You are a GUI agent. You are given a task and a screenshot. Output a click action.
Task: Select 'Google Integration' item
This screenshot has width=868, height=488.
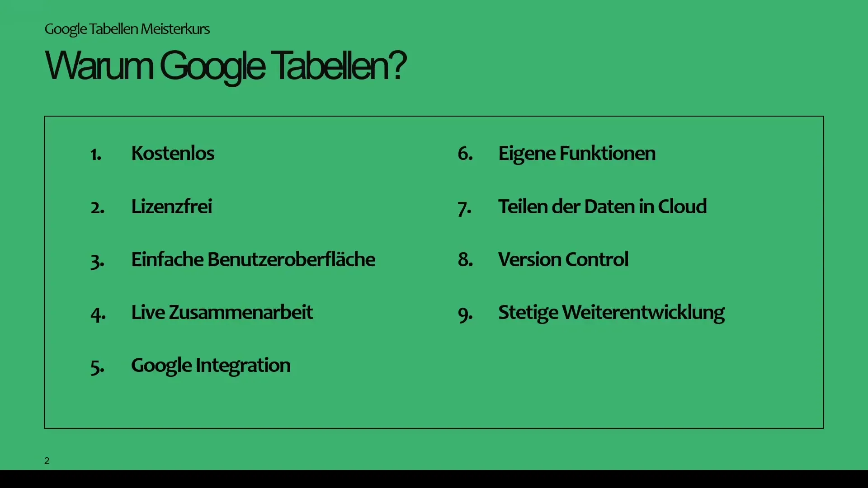[209, 365]
